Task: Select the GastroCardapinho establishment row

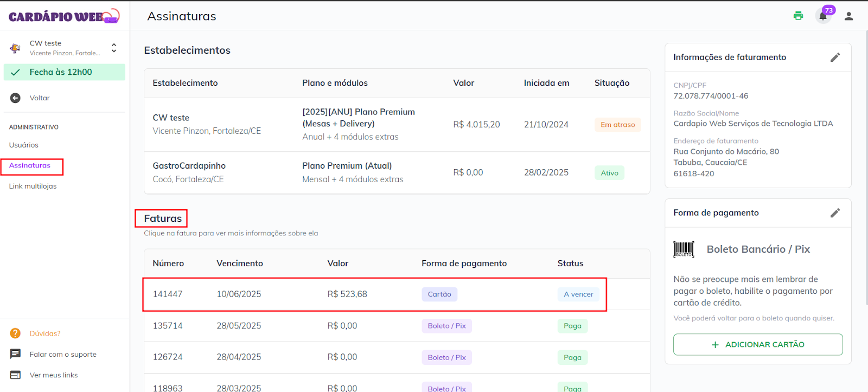Action: click(x=396, y=172)
